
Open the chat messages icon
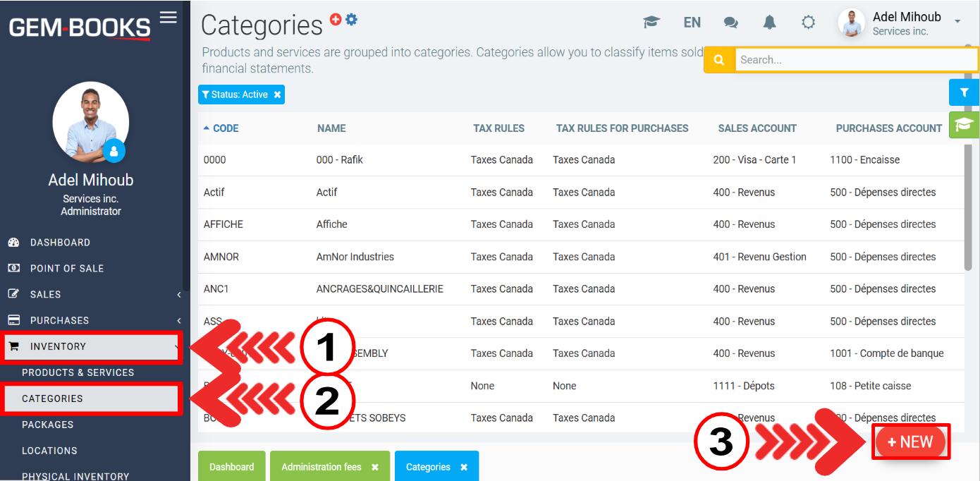pos(731,23)
